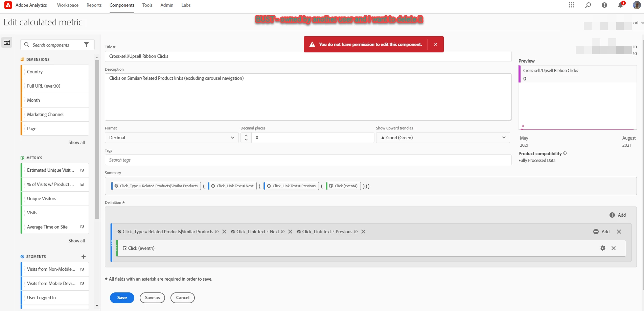This screenshot has width=644, height=311.
Task: Select the Page dimension
Action: 55,128
